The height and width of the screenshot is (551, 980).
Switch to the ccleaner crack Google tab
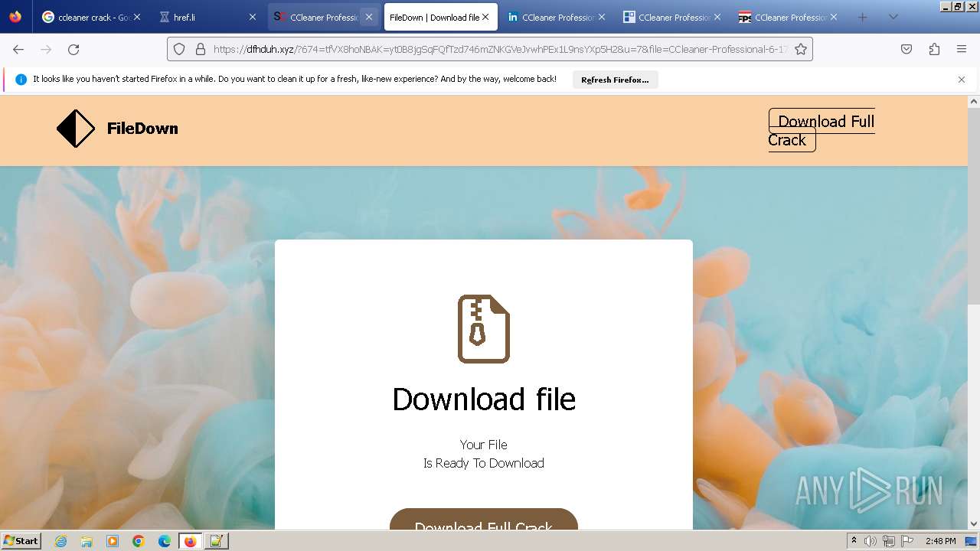(91, 17)
